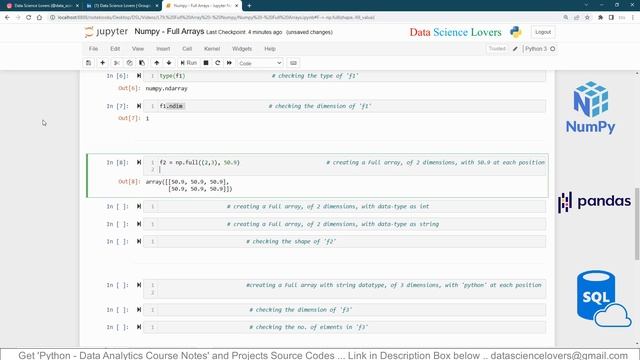This screenshot has height=360, width=640.
Task: Run the shape of 'f2' cell icon
Action: point(139,241)
